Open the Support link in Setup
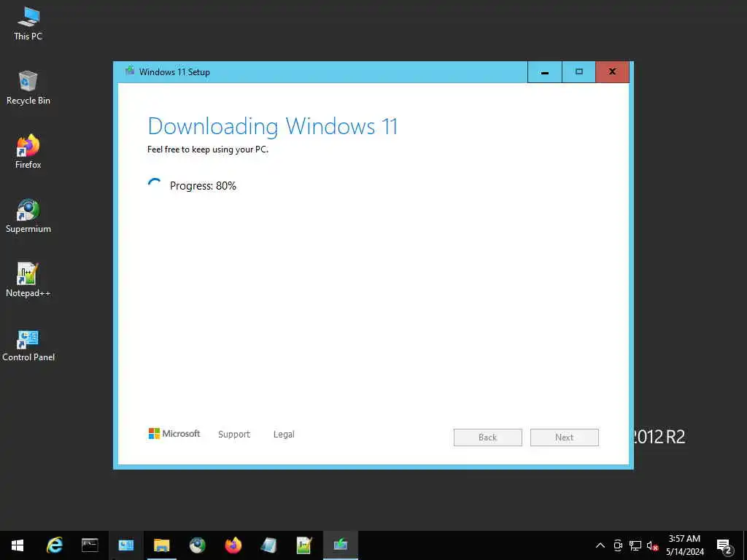This screenshot has width=747, height=560. click(x=234, y=435)
